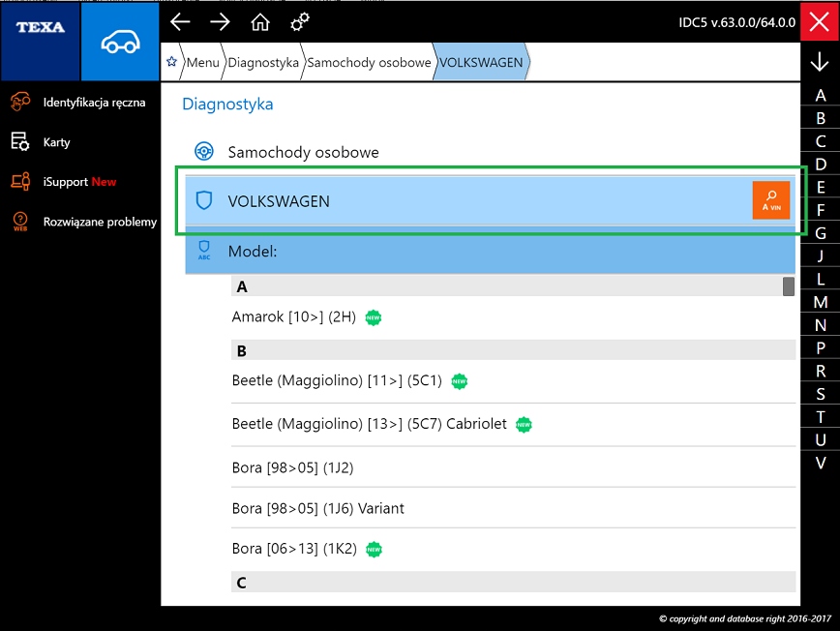
Task: Jump to letter P in index
Action: (821, 347)
